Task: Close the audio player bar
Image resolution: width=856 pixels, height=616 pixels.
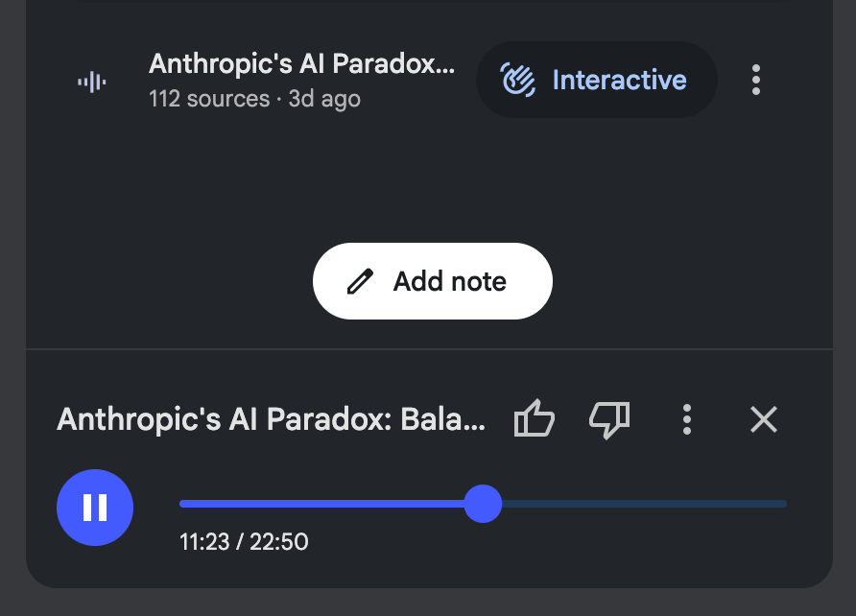Action: coord(764,419)
